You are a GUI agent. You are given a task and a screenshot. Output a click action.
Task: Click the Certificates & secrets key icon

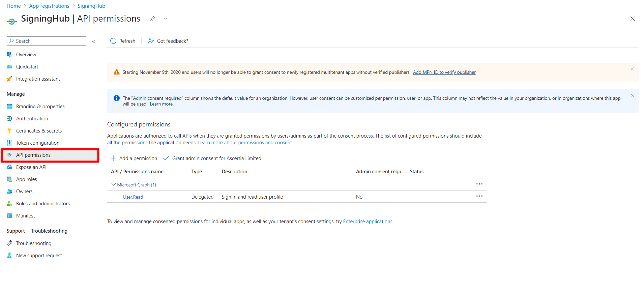coord(9,130)
